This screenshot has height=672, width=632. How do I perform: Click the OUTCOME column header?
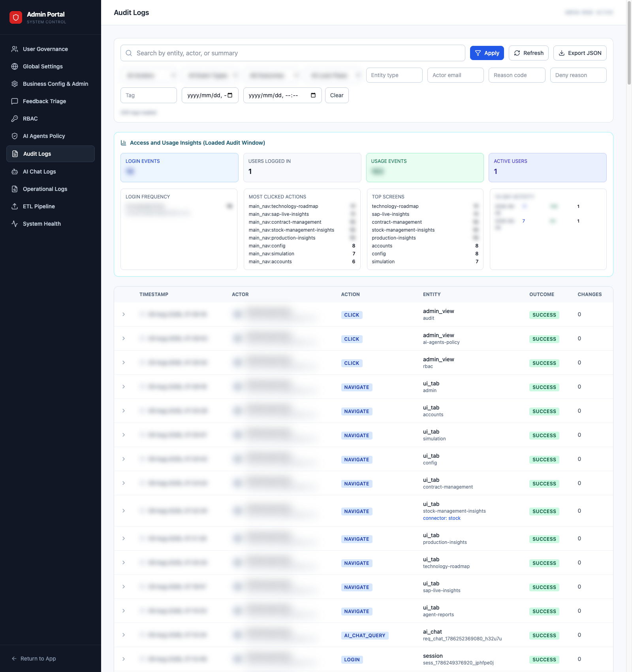[542, 294]
